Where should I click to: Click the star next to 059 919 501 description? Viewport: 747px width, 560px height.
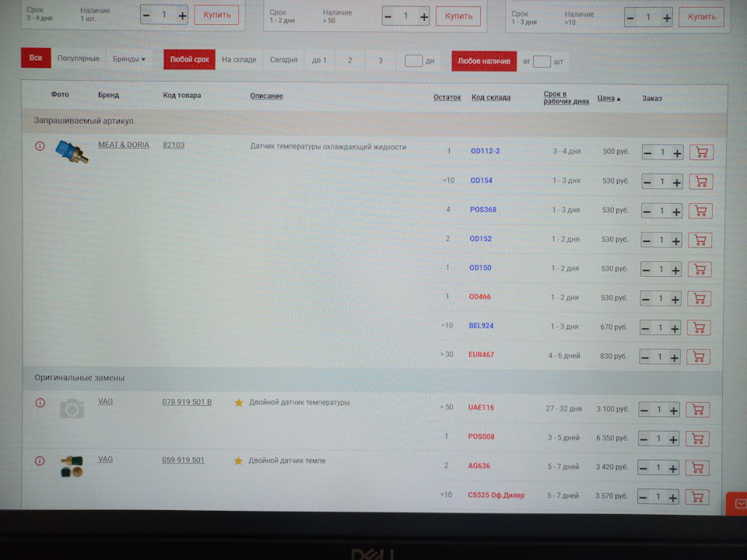point(238,461)
